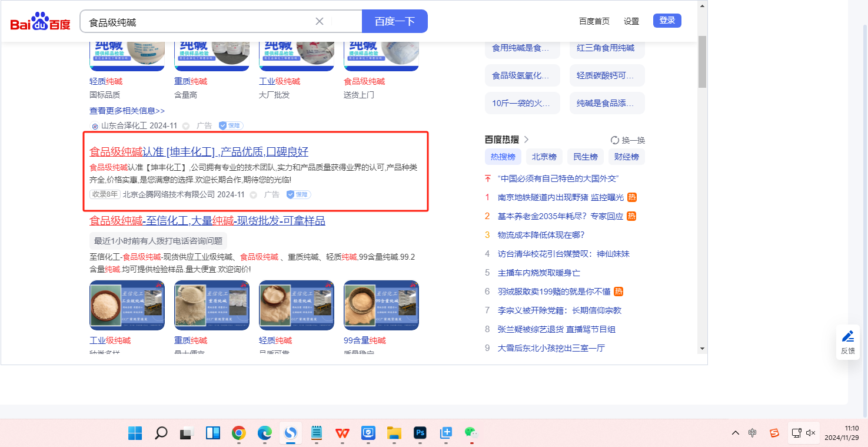
Task: Open the dropdown arrow beside 山东合泽化工 2024-11
Action: point(186,125)
